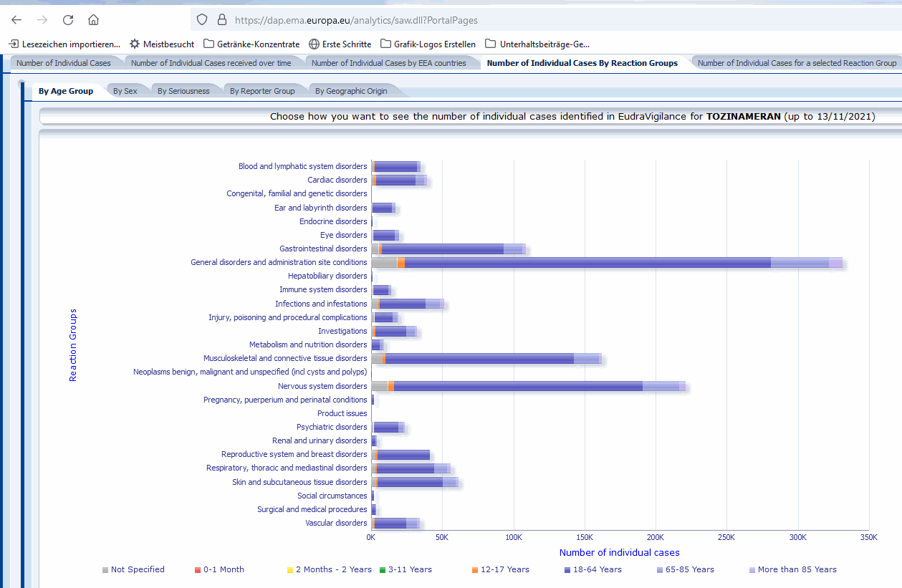
Task: Switch to By Sex tab
Action: [x=125, y=91]
